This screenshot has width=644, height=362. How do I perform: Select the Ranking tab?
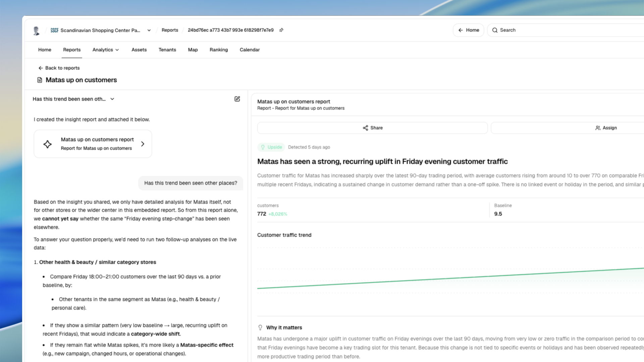pos(219,50)
